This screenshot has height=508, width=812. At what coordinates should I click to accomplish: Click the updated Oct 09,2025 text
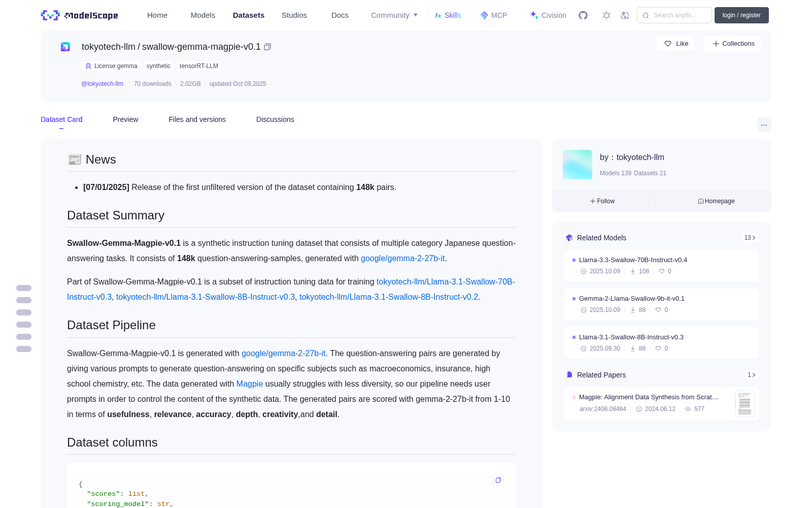(238, 84)
